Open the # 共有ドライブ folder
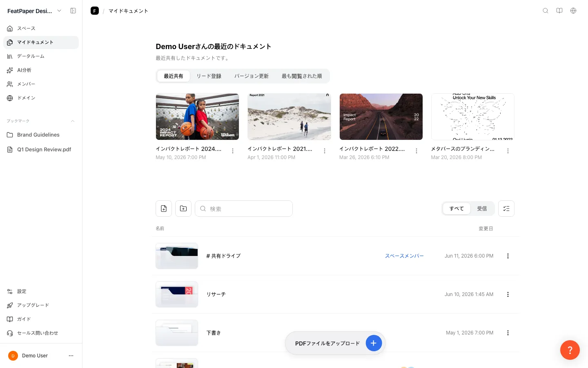 [224, 256]
